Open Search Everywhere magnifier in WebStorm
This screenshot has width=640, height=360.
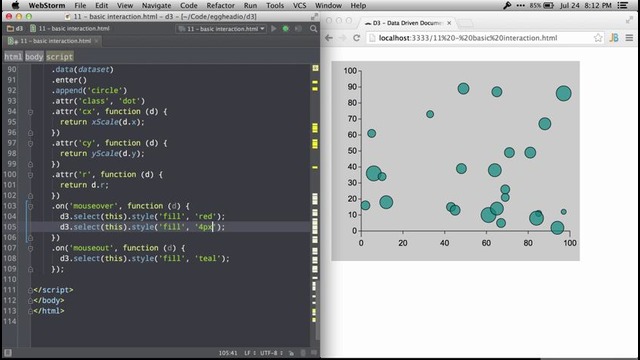coord(313,29)
